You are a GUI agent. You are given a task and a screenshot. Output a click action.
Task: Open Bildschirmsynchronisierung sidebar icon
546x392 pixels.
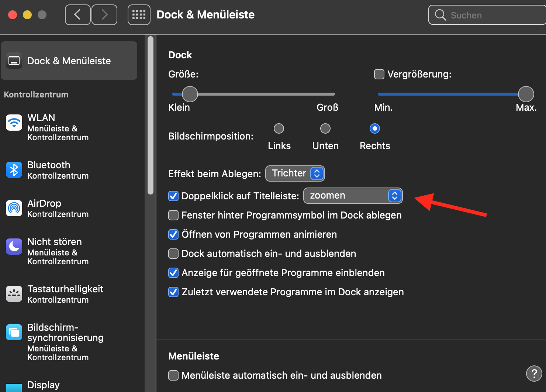(14, 332)
